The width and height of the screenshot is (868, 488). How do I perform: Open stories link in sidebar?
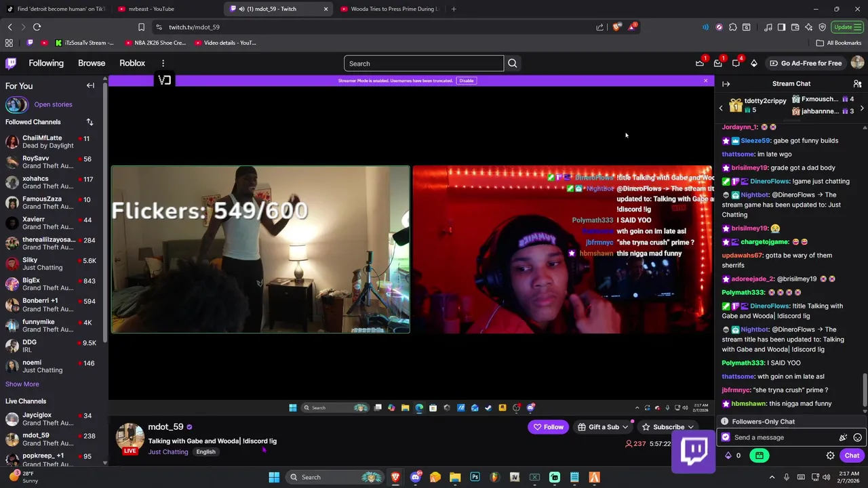53,104
